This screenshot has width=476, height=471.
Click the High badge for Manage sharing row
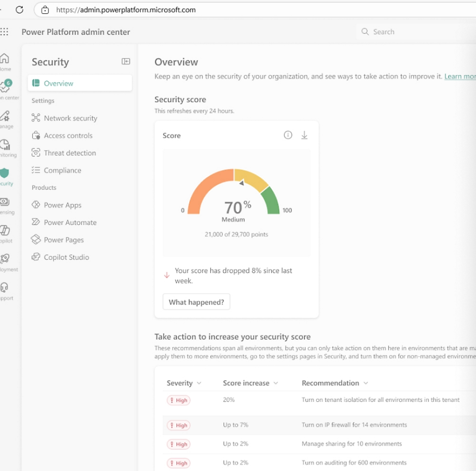coord(179,444)
